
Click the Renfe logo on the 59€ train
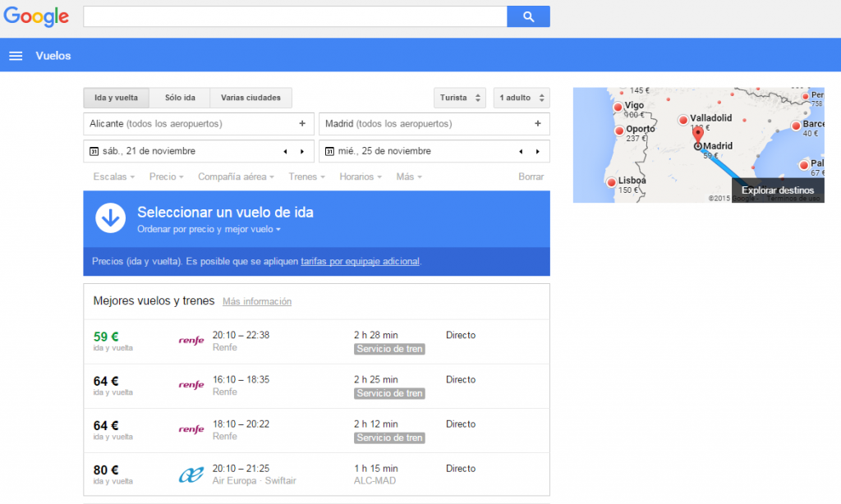click(191, 340)
